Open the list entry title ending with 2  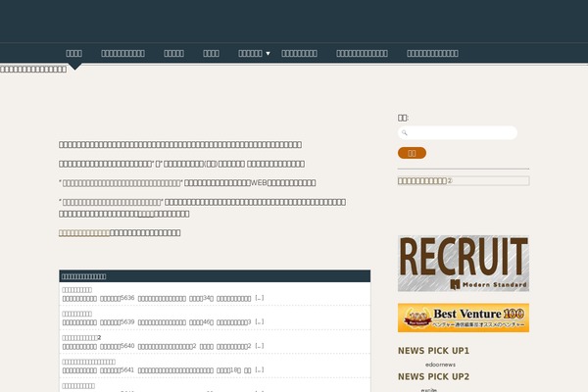(x=81, y=337)
